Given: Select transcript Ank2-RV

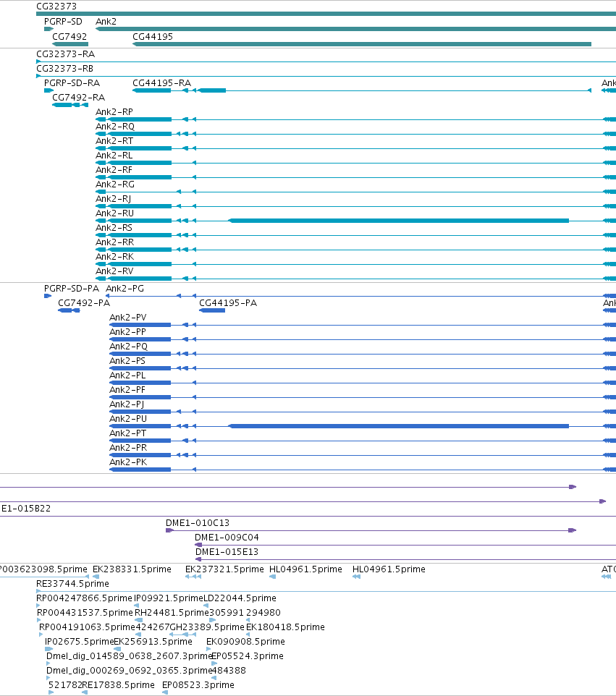Looking at the screenshot, I should (x=114, y=271).
